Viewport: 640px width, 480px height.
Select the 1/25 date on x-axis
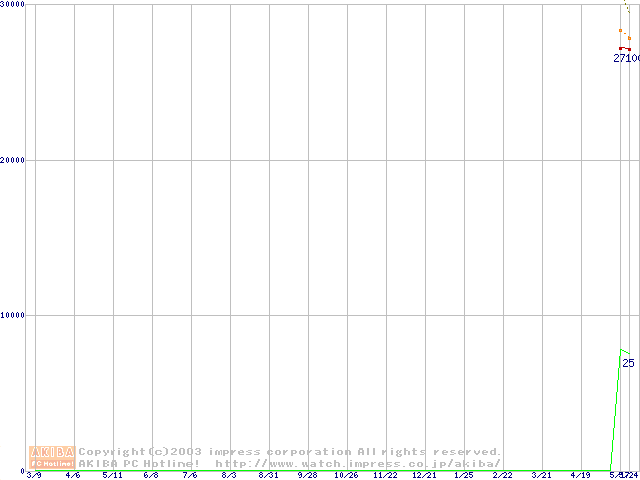(463, 475)
